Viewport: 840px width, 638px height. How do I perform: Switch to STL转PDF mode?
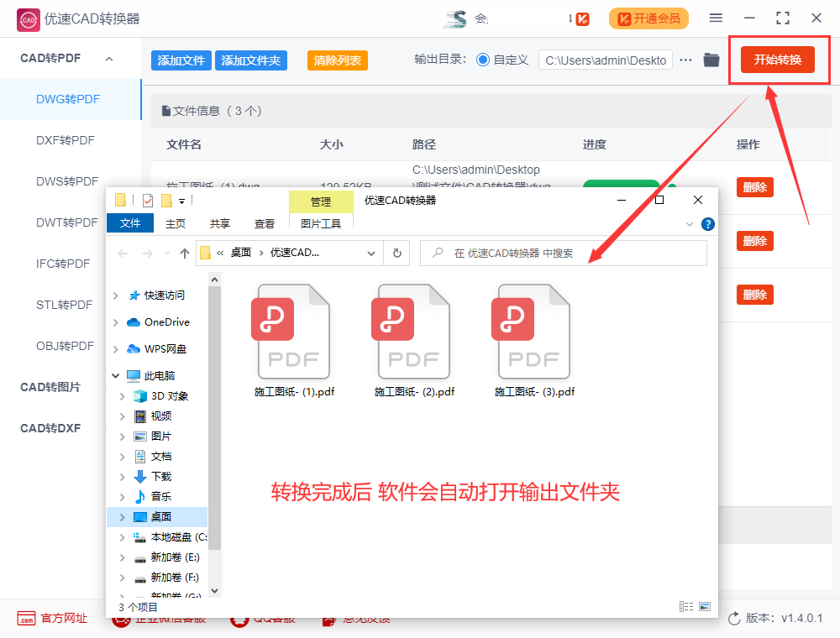coord(65,305)
